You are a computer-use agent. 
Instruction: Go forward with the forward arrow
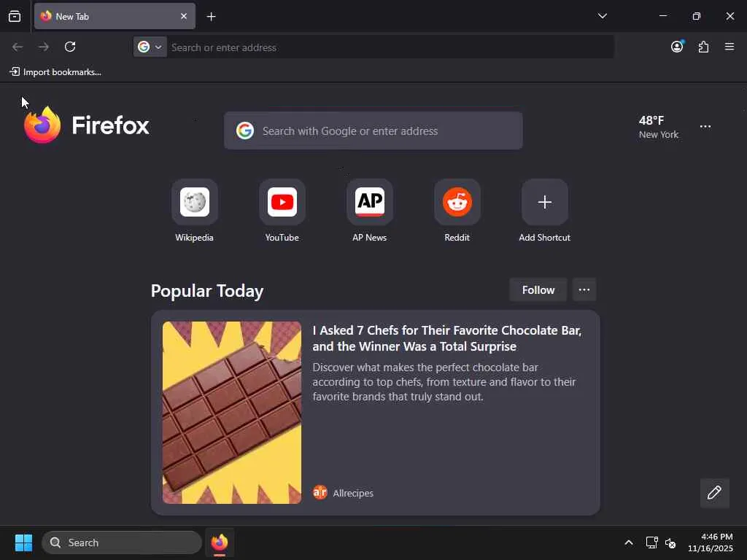(44, 47)
